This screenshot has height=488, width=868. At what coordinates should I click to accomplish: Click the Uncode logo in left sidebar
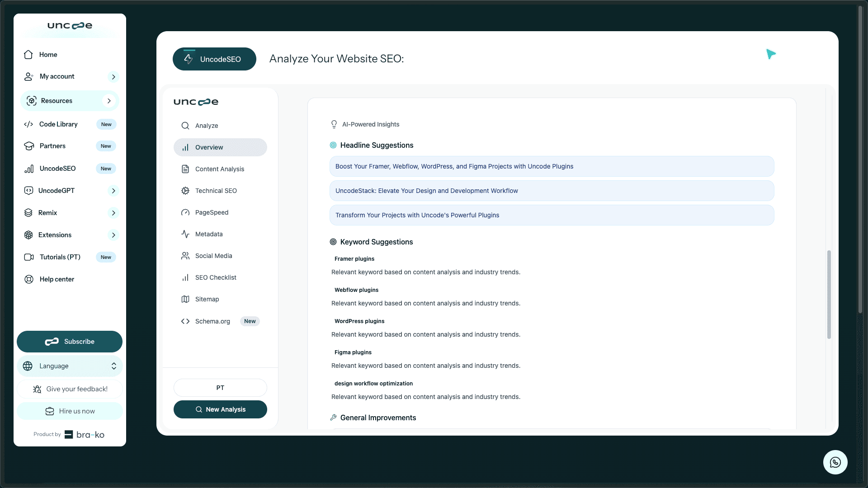tap(70, 26)
